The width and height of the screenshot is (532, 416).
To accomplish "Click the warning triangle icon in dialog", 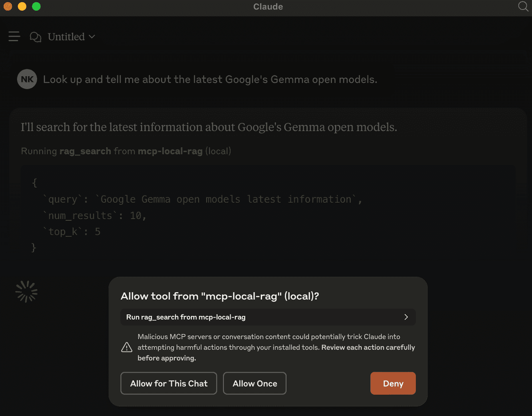I will [x=127, y=347].
